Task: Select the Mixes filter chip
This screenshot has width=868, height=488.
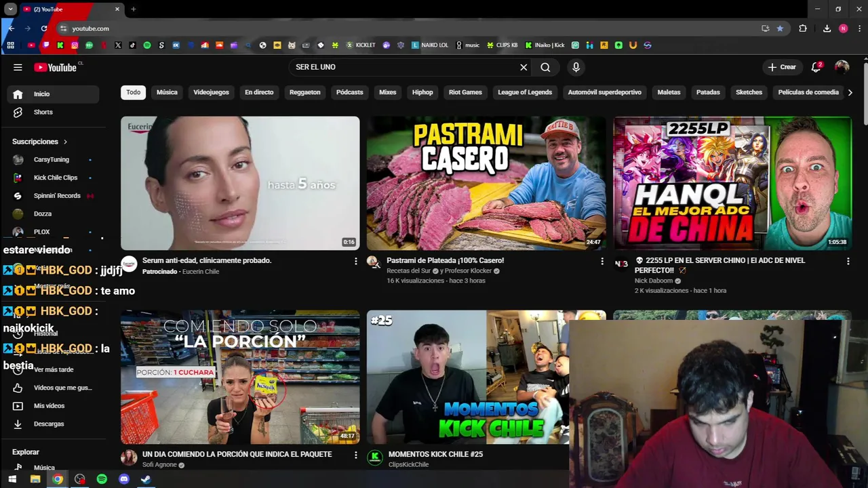Action: click(x=387, y=92)
